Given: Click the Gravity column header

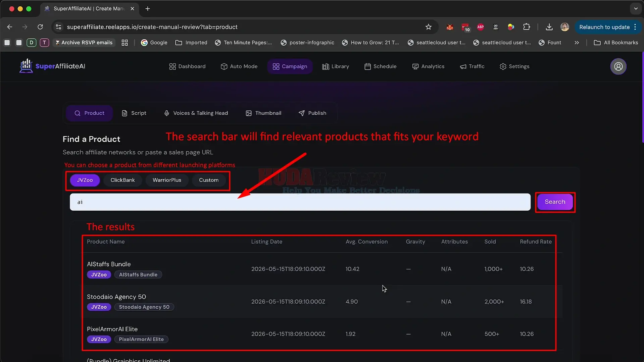Looking at the screenshot, I should [x=415, y=242].
